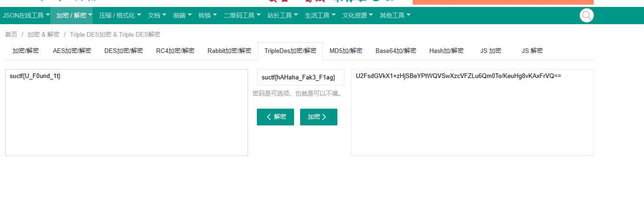Click Triple DES加密 & Triple DES解密 breadcrumb
This screenshot has width=644, height=222.
coord(115,35)
